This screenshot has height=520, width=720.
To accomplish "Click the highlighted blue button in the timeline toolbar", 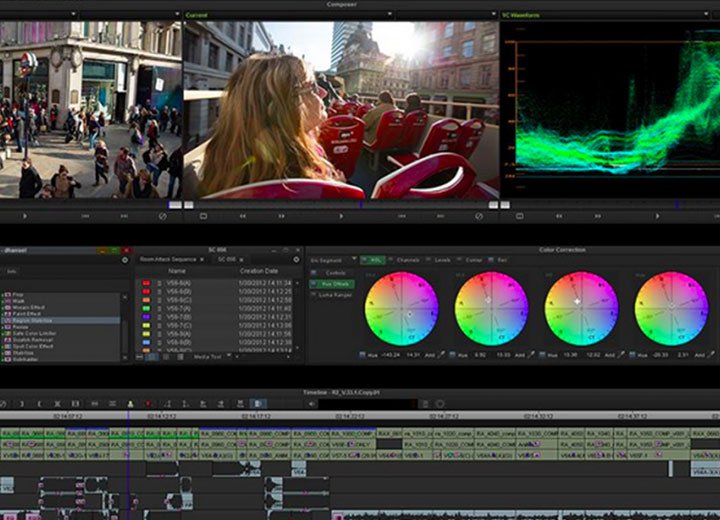I will coord(258,404).
